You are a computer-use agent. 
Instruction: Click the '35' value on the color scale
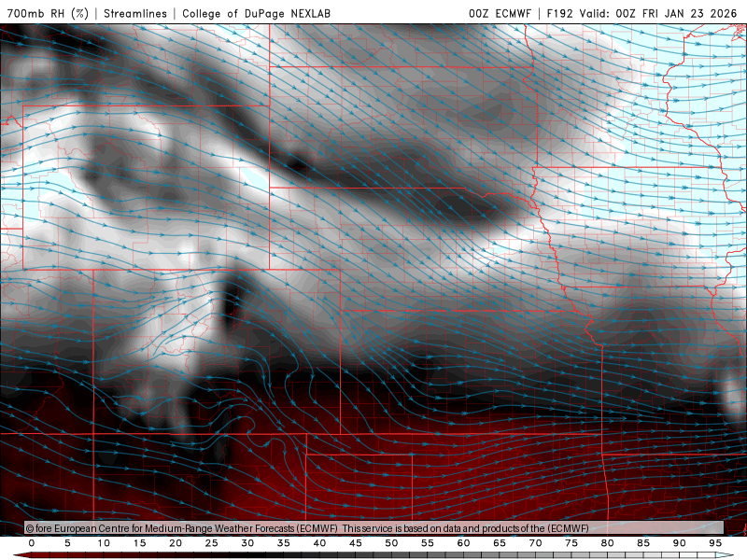point(284,543)
